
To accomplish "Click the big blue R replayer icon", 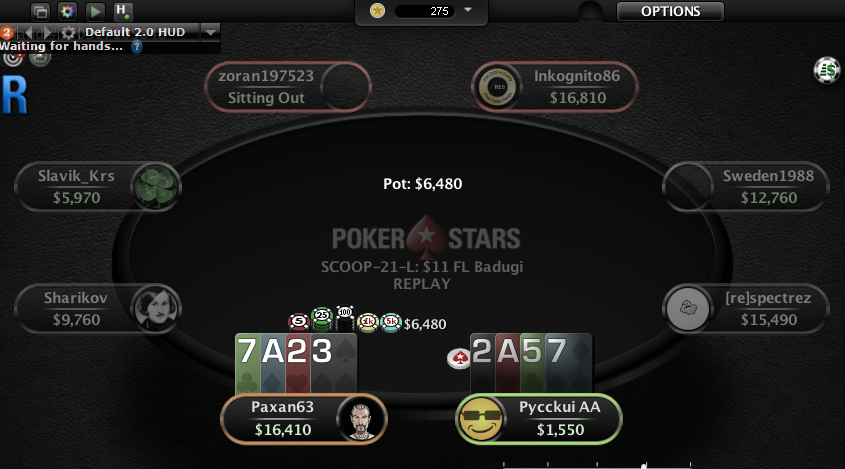I will pos(14,95).
